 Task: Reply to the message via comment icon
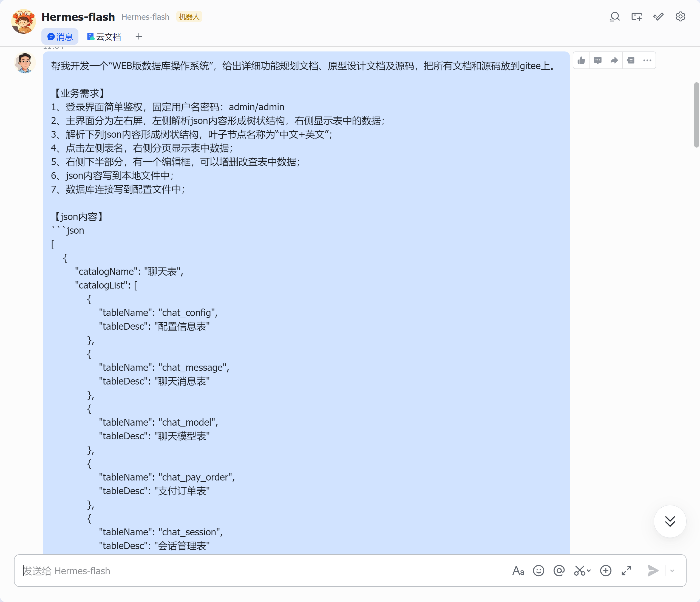tap(598, 61)
